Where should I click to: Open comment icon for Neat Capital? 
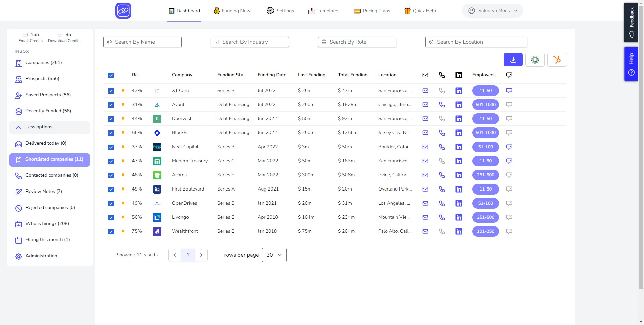tap(509, 147)
